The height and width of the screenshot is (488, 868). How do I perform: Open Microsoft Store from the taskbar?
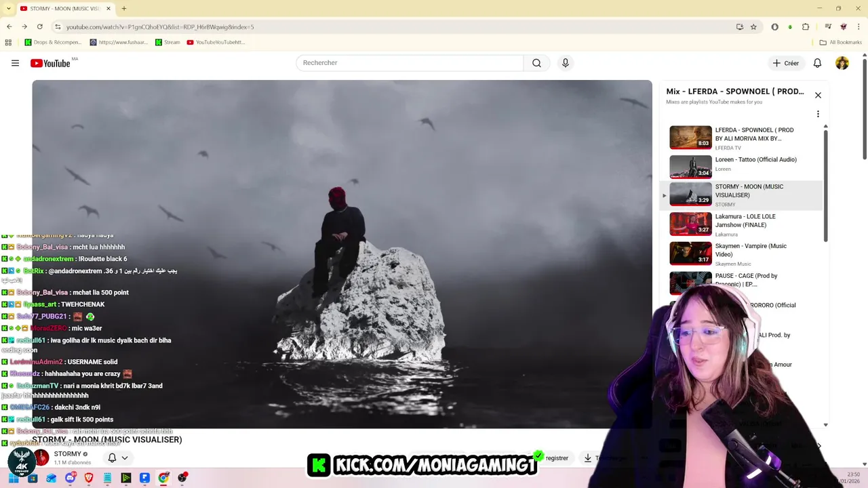pos(33,478)
